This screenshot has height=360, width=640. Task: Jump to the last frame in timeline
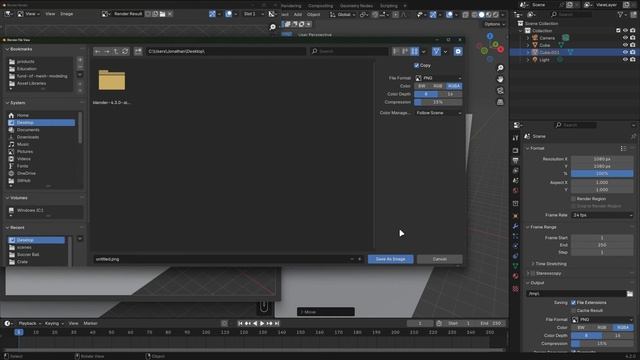[x=277, y=323]
